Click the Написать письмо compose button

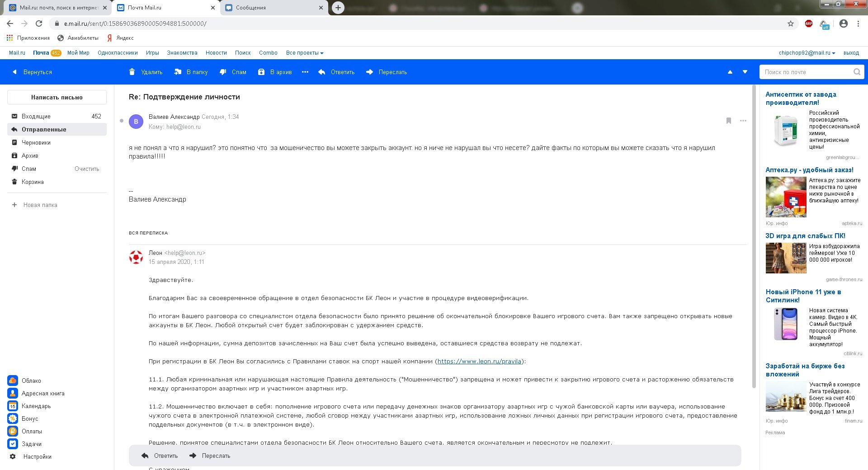tap(57, 97)
